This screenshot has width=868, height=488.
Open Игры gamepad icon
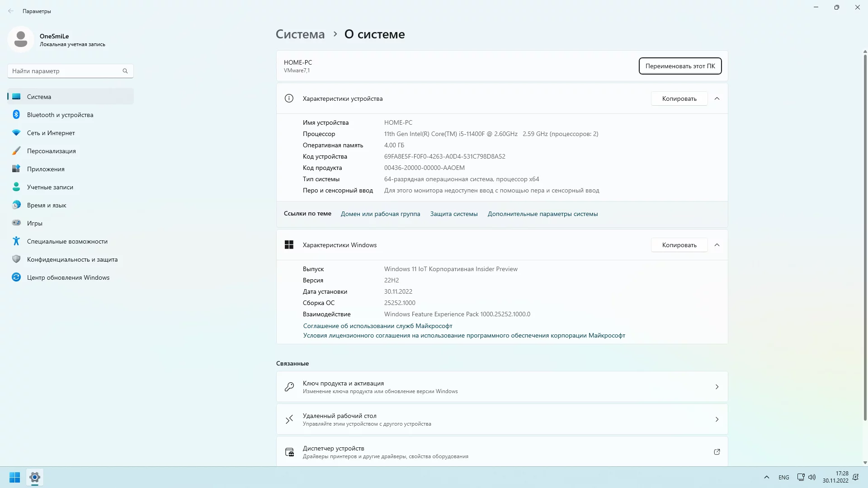(x=16, y=223)
